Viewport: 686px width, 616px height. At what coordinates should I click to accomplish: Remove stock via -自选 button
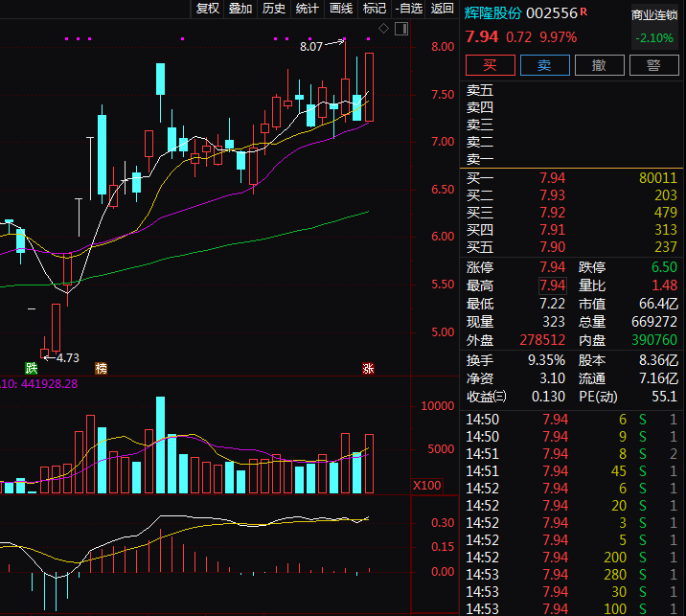pyautogui.click(x=408, y=9)
